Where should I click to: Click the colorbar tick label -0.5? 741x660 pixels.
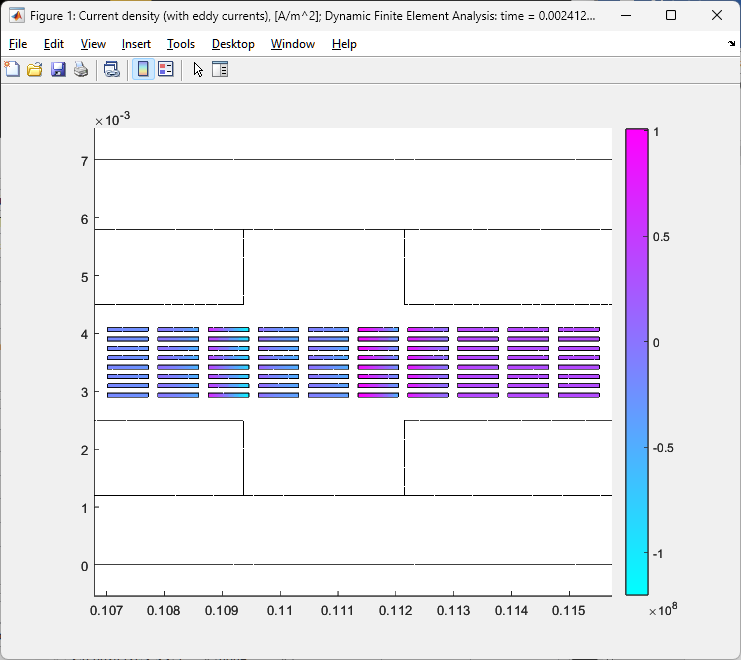(x=663, y=448)
